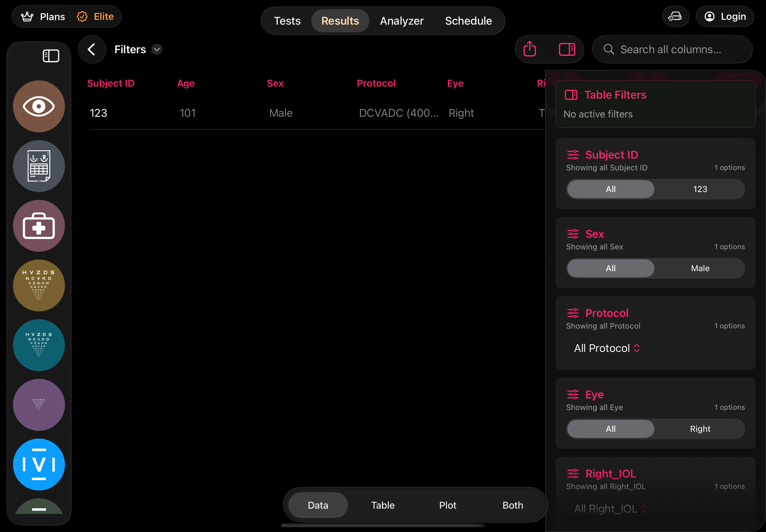Viewport: 766px width, 532px height.
Task: Click the Subject ID filter sliders icon
Action: 573,155
